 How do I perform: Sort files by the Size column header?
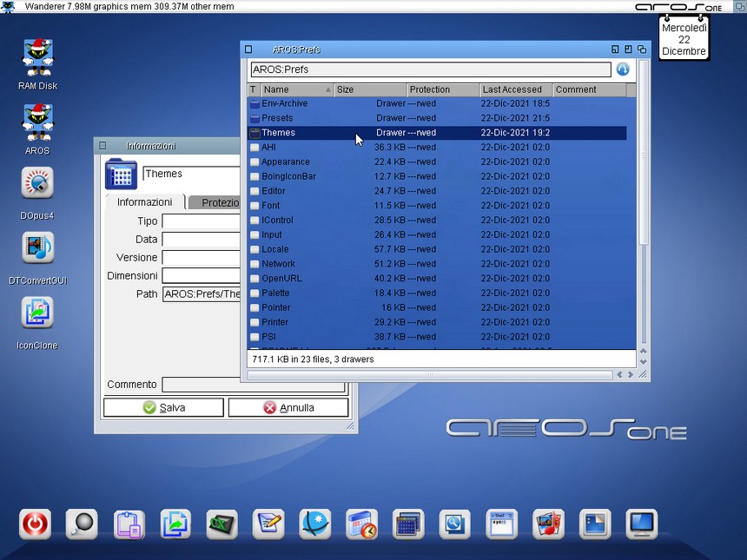point(370,89)
